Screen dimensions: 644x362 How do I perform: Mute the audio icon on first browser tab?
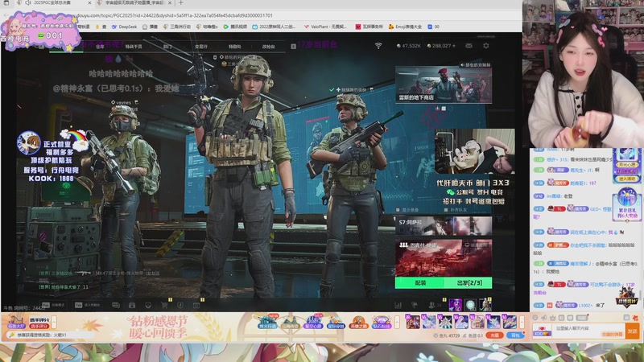(x=28, y=3)
